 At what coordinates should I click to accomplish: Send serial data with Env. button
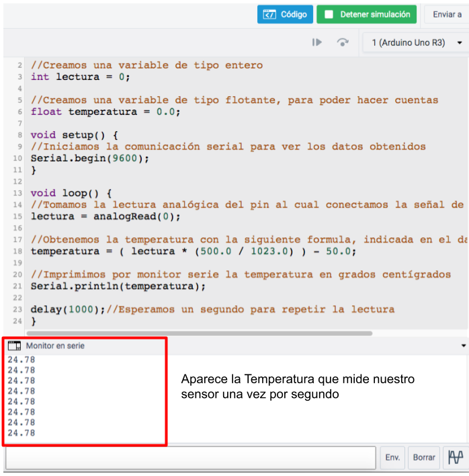(x=392, y=457)
